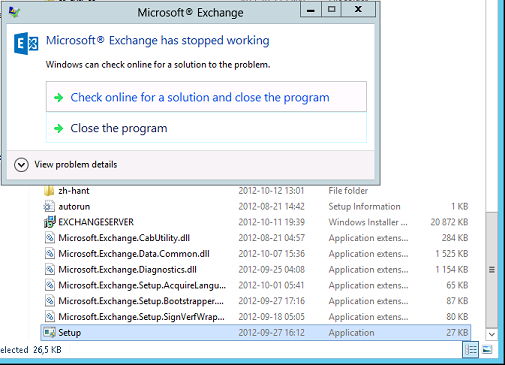Image resolution: width=505 pixels, height=365 pixels.
Task: Click date 2012-09-27 16:12 of Setup
Action: point(271,333)
